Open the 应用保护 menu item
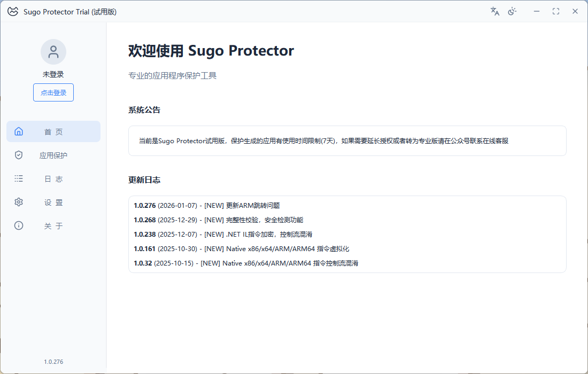The height and width of the screenshot is (374, 588). click(x=53, y=155)
